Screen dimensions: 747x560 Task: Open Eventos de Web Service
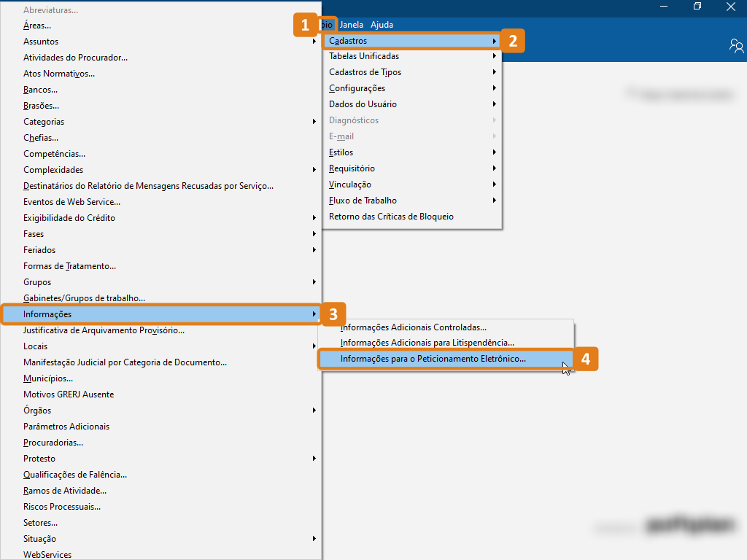71,202
